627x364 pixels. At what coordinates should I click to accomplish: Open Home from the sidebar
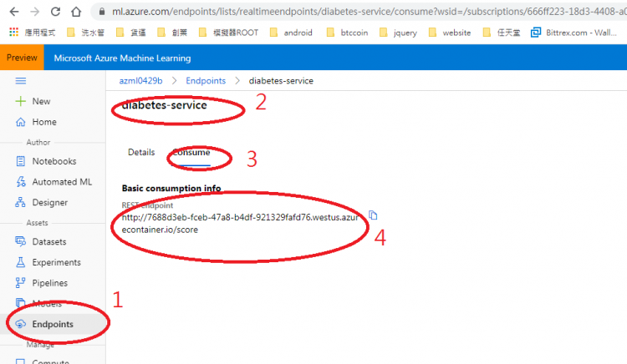click(x=43, y=122)
